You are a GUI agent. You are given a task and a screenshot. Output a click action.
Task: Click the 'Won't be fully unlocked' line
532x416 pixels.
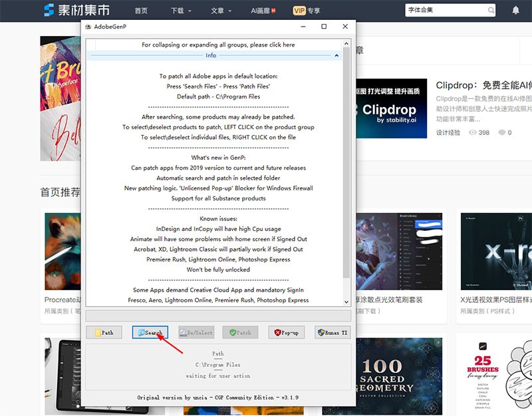219,270
